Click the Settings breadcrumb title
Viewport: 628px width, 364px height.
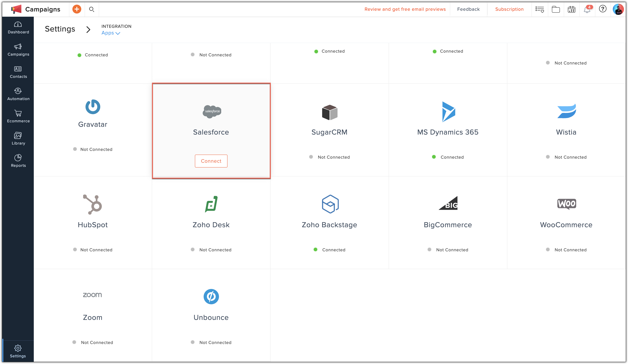click(60, 29)
